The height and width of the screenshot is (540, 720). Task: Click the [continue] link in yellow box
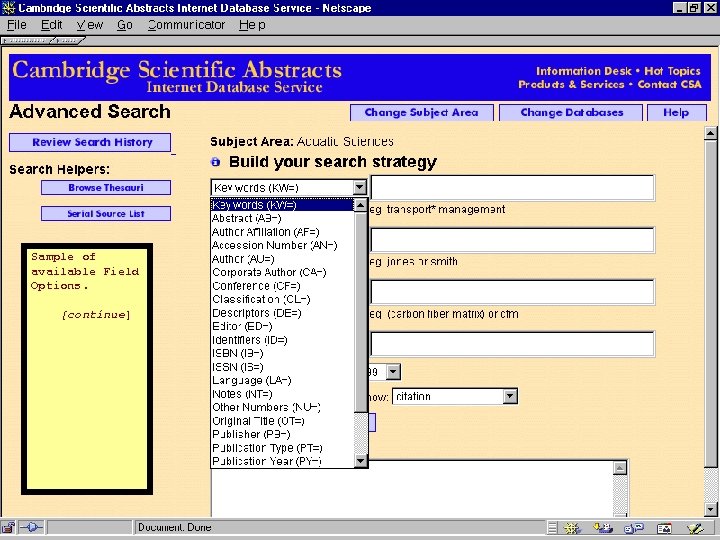click(96, 315)
